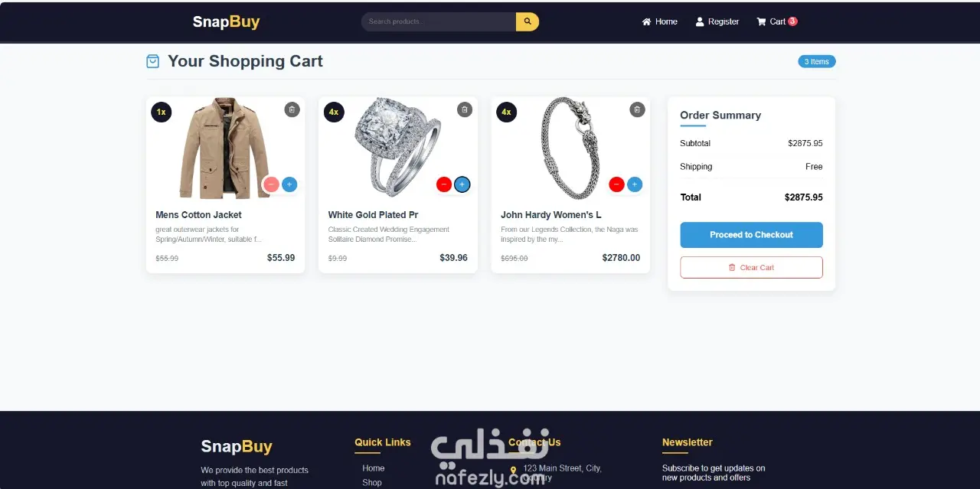Viewport: 980px width, 489px height.
Task: Increase quantity of Mens Cotton Jacket
Action: pyautogui.click(x=289, y=184)
